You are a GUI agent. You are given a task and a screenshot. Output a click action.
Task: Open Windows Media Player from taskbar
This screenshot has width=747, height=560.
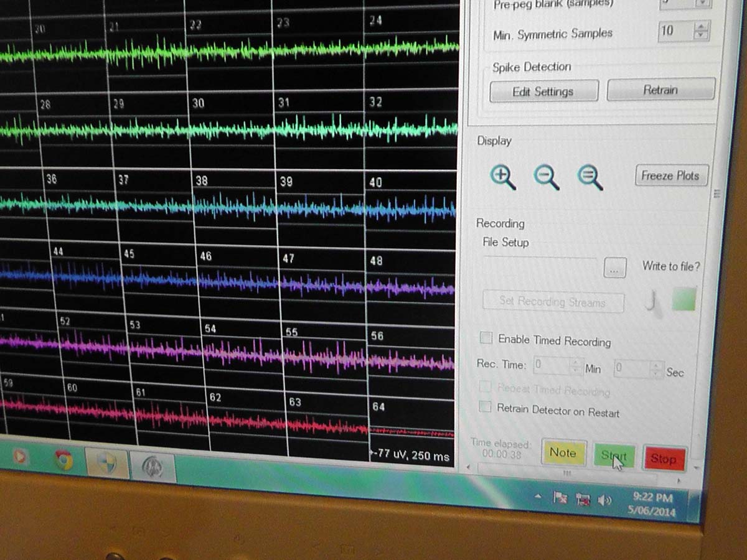click(x=21, y=457)
